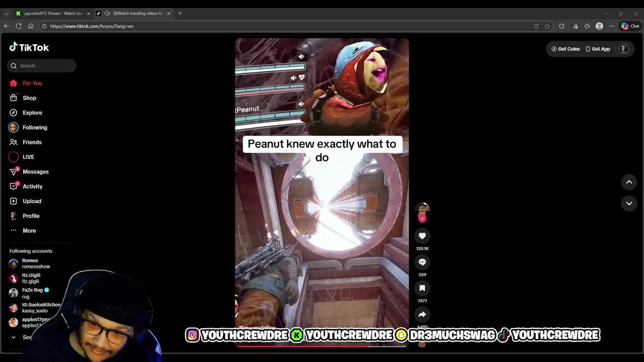Open page in external app icon

536,26
